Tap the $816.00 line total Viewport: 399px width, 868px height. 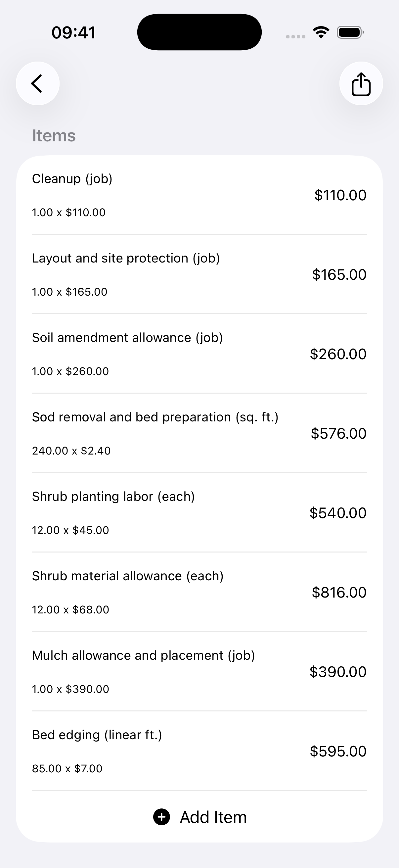coord(339,593)
